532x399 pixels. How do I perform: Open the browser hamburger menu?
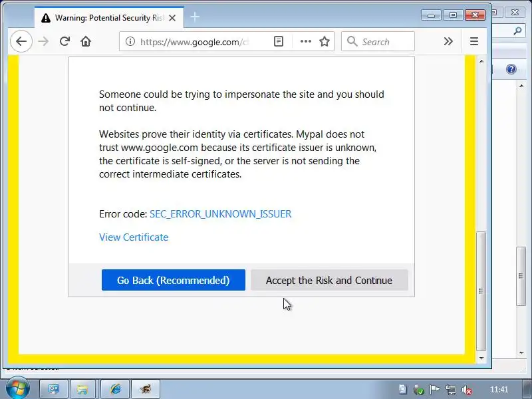pyautogui.click(x=474, y=41)
